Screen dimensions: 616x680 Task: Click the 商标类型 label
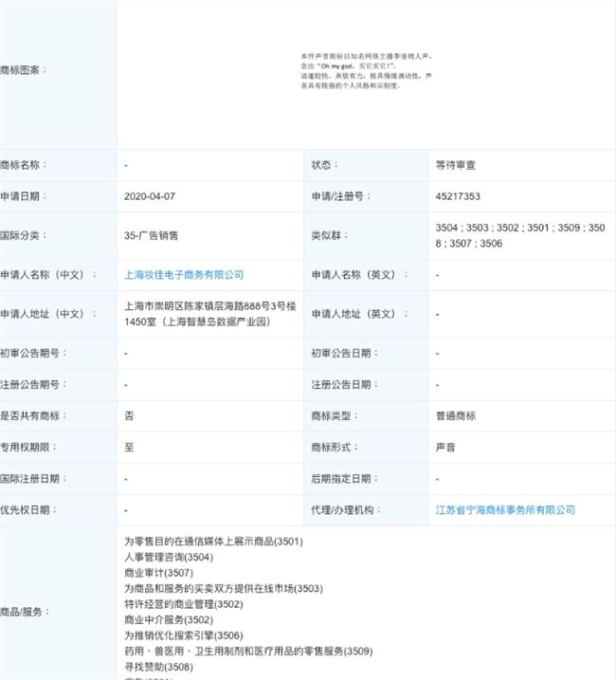(x=335, y=416)
